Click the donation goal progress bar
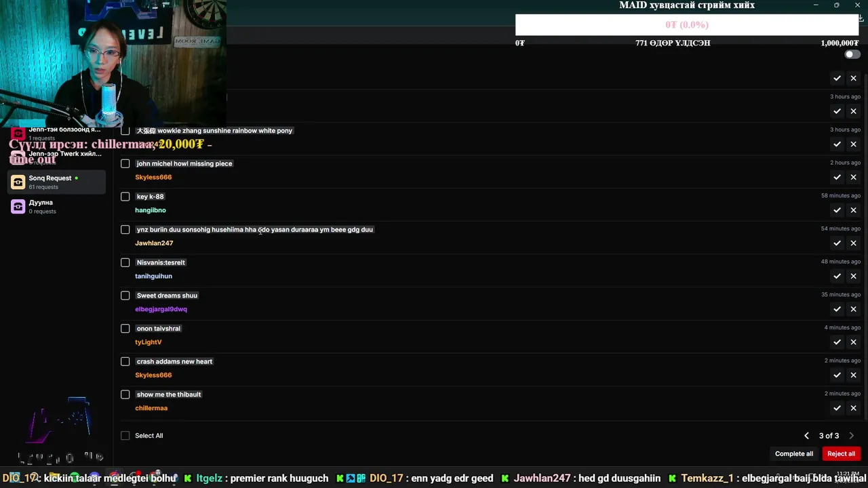Viewport: 868px width, 488px height. (x=687, y=25)
